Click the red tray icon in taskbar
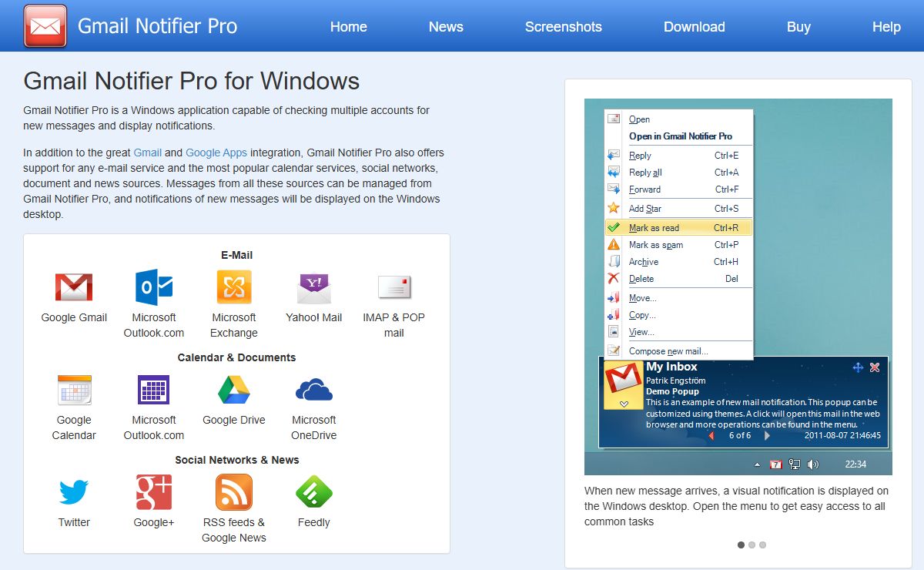The image size is (924, 570). pyautogui.click(x=776, y=464)
